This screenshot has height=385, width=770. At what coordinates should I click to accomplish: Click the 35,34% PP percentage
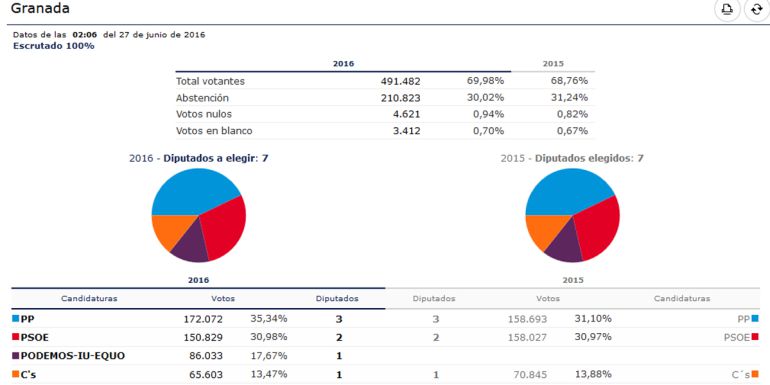click(x=269, y=319)
